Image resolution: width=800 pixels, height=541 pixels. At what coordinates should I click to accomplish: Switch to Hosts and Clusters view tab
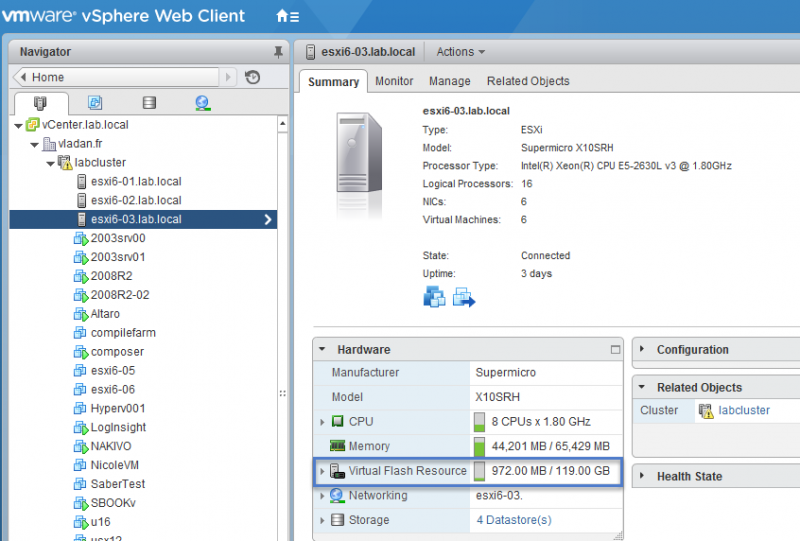click(40, 103)
